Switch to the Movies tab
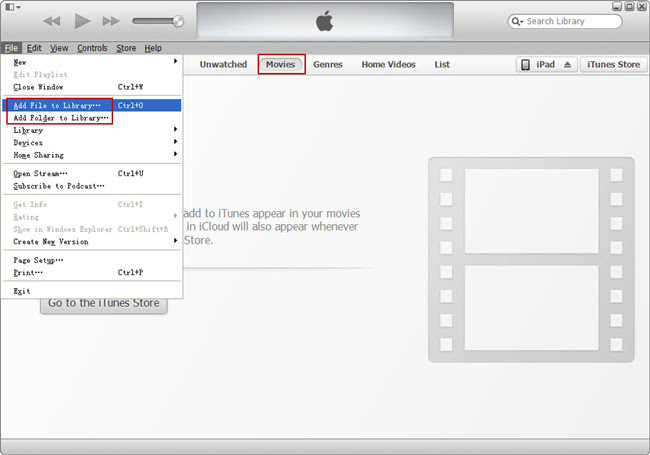 [281, 65]
